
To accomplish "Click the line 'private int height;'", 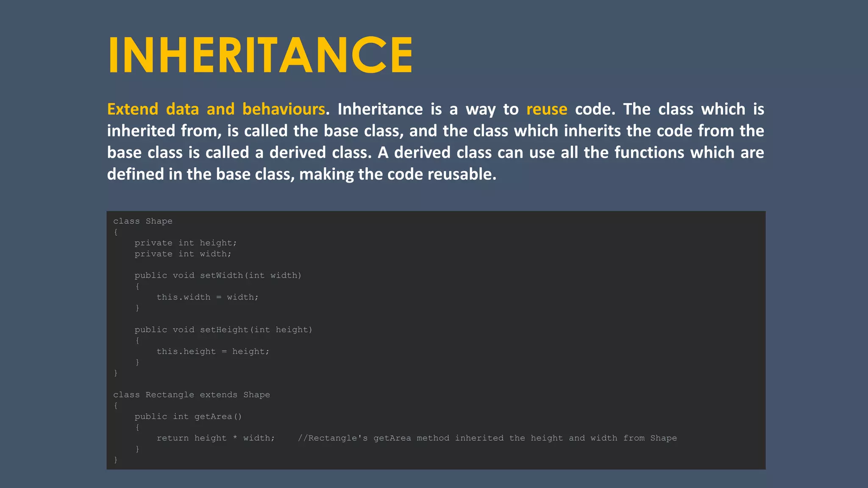I will (186, 243).
